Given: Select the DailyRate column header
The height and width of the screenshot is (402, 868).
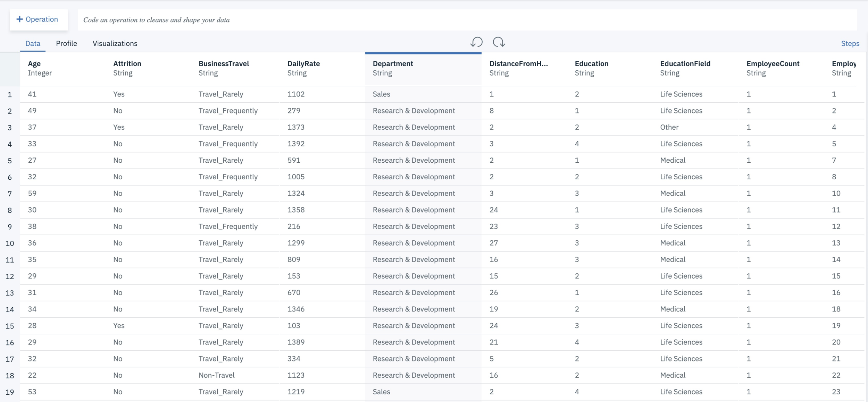Looking at the screenshot, I should (x=303, y=64).
